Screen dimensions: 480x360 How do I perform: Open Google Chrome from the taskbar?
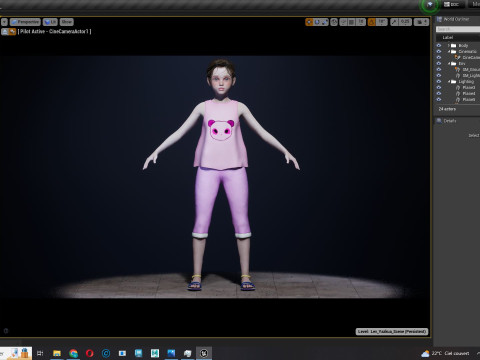pos(73,353)
